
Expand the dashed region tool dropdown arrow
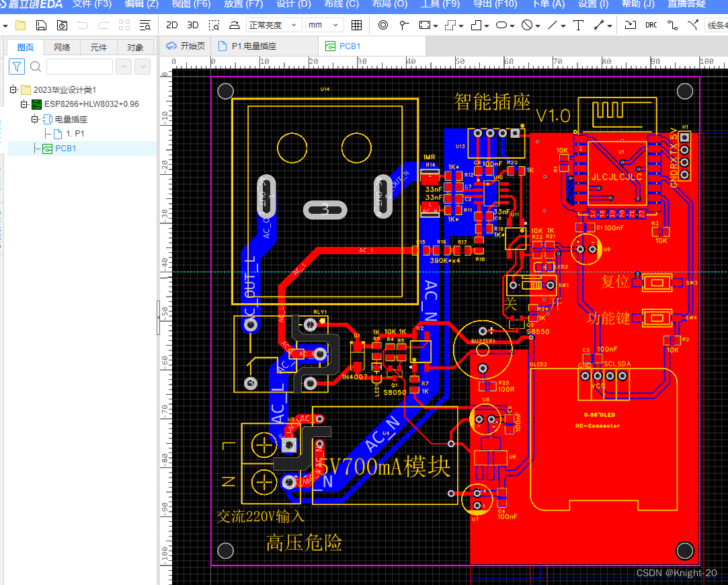(x=461, y=26)
